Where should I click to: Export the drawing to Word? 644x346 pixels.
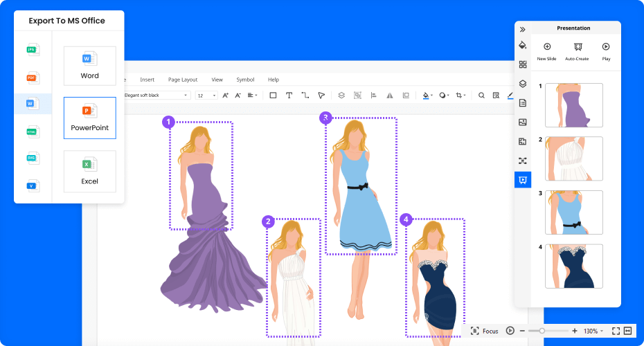(89, 66)
